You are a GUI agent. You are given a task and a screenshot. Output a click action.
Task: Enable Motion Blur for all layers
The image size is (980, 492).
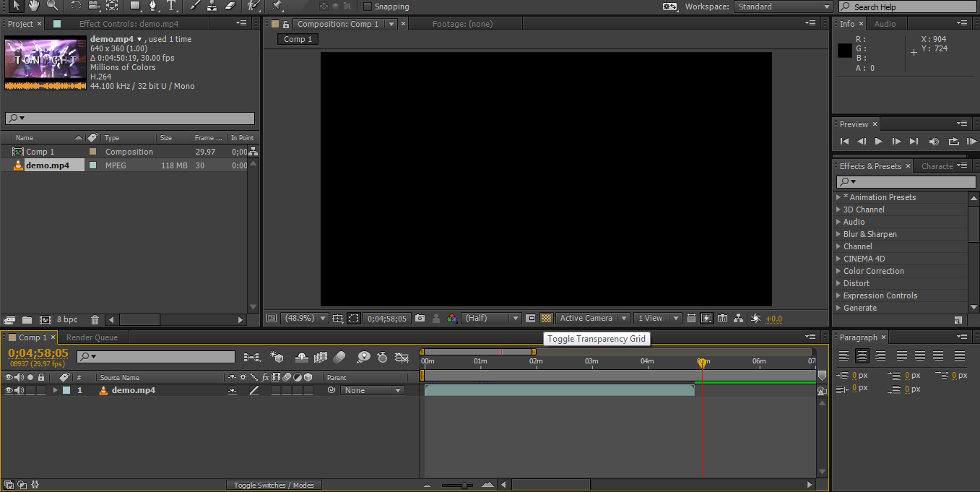pyautogui.click(x=339, y=357)
